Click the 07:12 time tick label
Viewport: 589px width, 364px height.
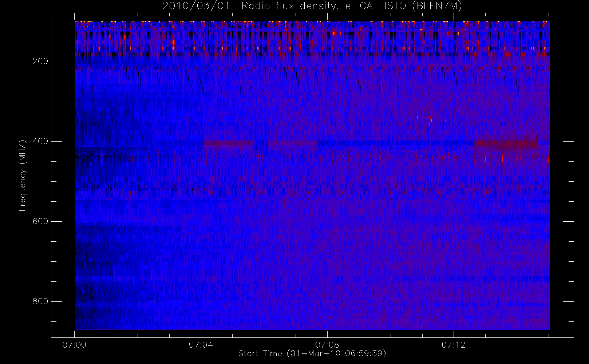pos(454,345)
